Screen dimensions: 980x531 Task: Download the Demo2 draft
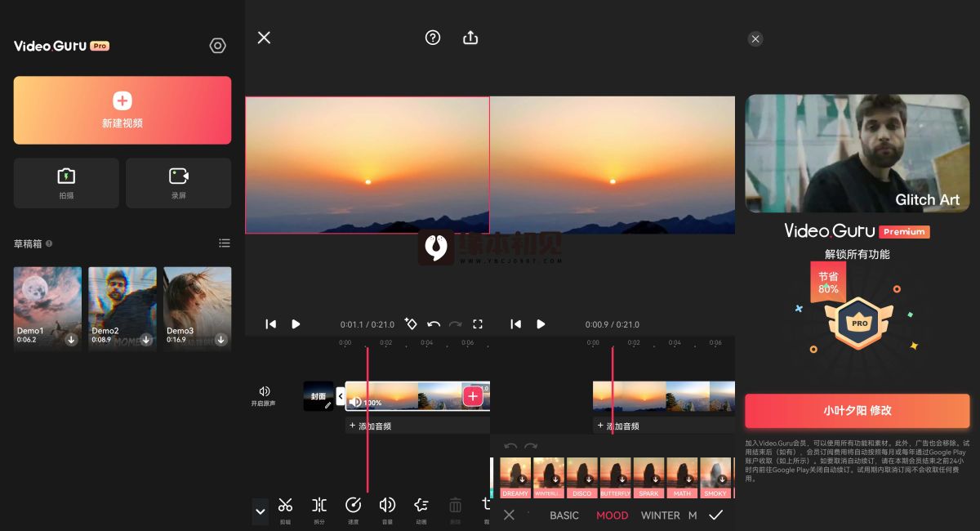coord(146,339)
